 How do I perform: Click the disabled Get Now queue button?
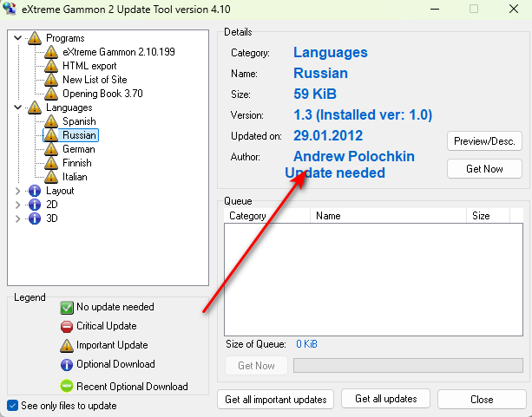point(256,366)
